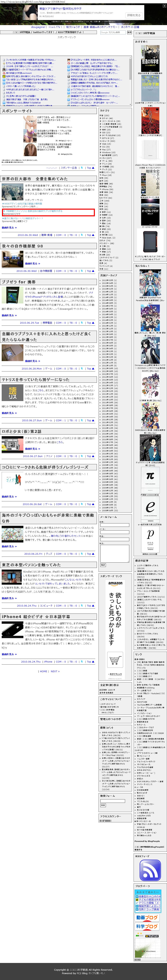The height and width of the screenshot is (980, 167).
Task: Click Twitter icon on the 2010.06.30 建築・廃墟 post footer
Action: pyautogui.click(x=82, y=235)
